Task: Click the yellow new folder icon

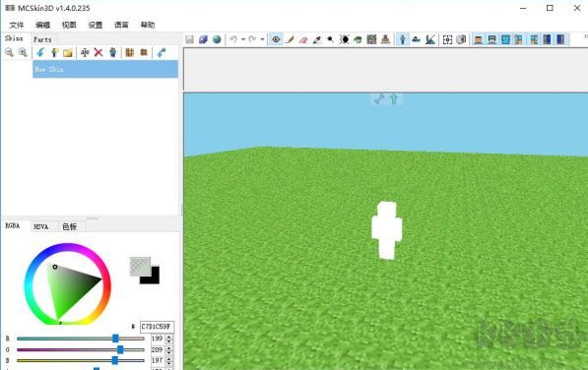Action: (x=68, y=52)
